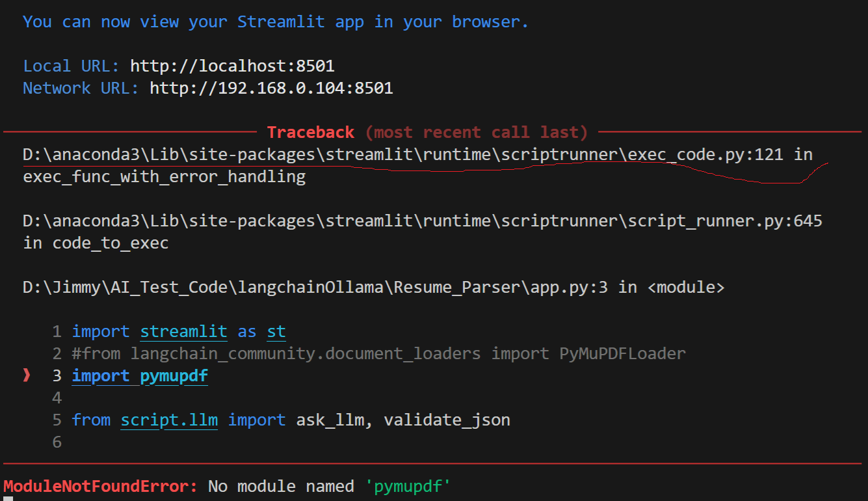The height and width of the screenshot is (501, 868).
Task: Click the underlined streamlit module link
Action: click(183, 331)
